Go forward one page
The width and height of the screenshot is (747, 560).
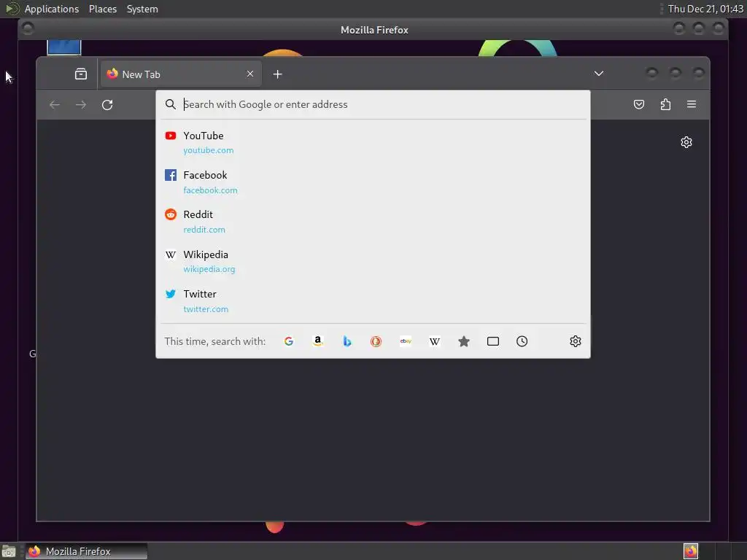click(81, 105)
